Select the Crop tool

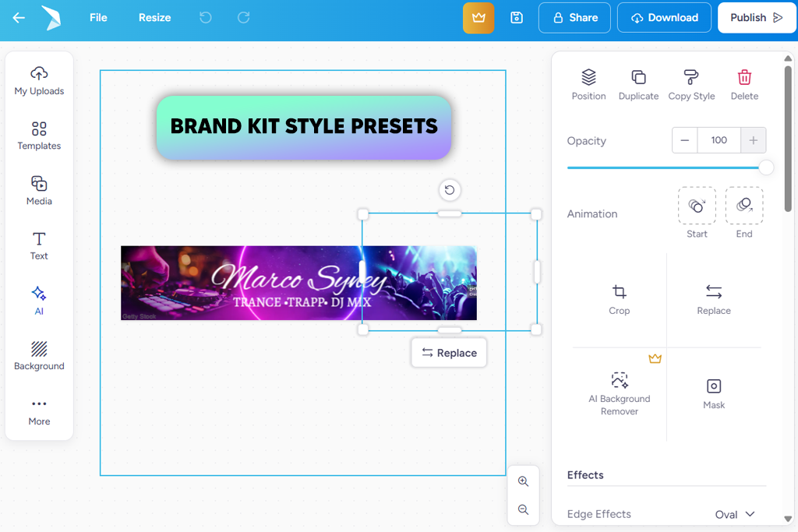pos(620,300)
